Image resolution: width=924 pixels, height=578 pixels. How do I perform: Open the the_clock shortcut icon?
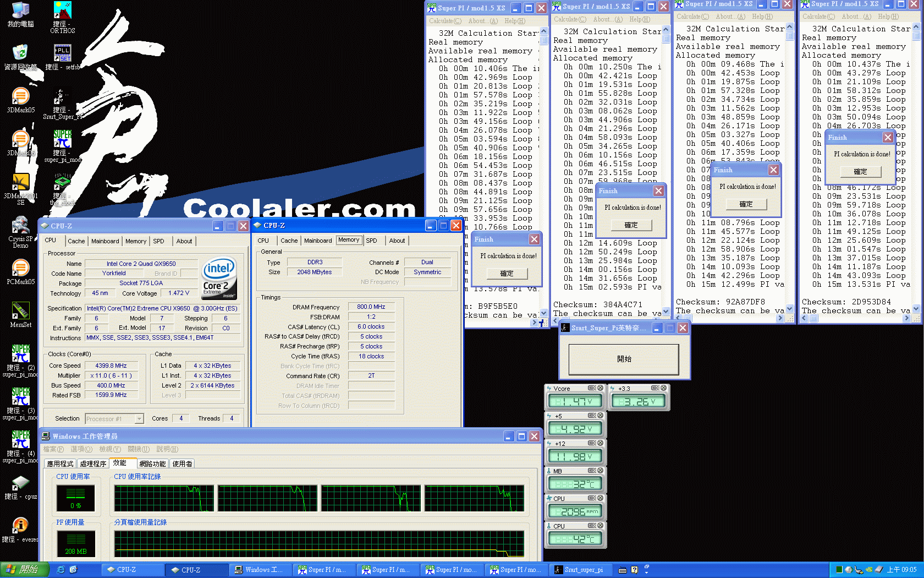click(63, 189)
